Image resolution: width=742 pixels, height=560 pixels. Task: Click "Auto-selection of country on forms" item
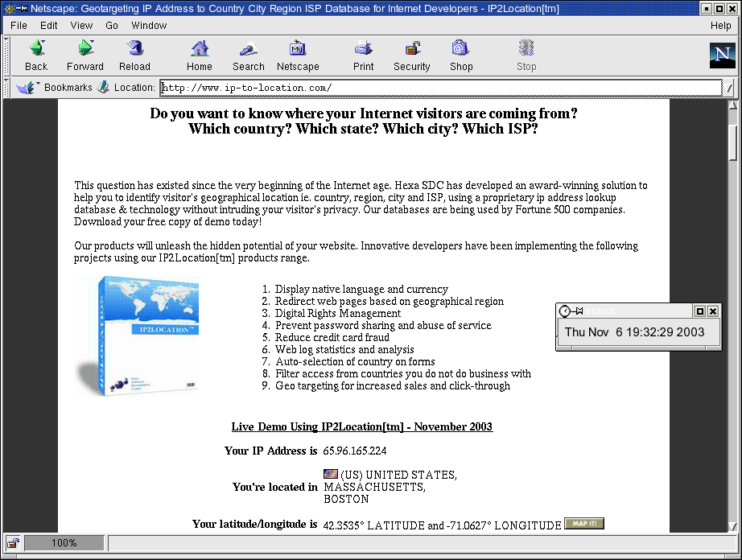(x=355, y=361)
